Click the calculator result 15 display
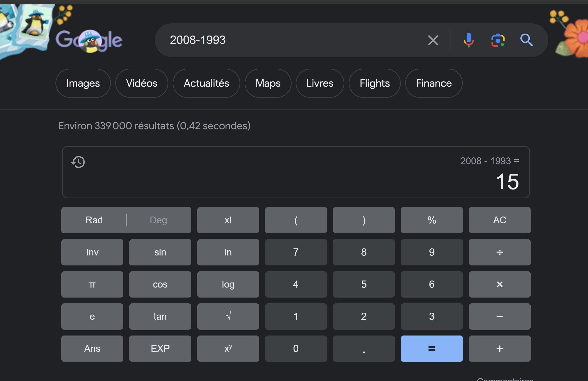588x381 pixels. point(507,182)
